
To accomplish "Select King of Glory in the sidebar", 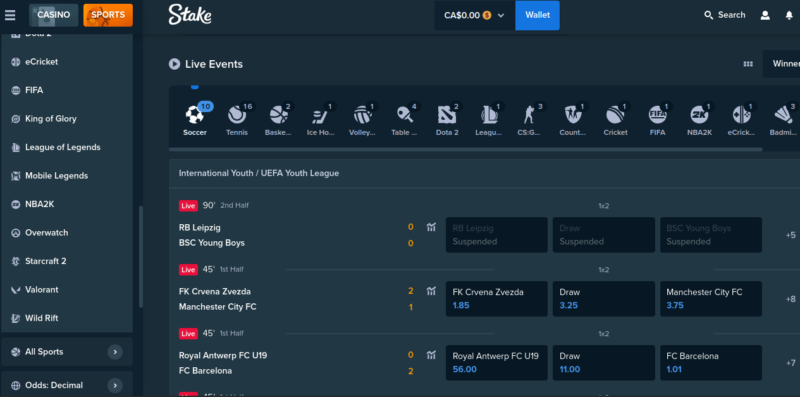I will 66,119.
